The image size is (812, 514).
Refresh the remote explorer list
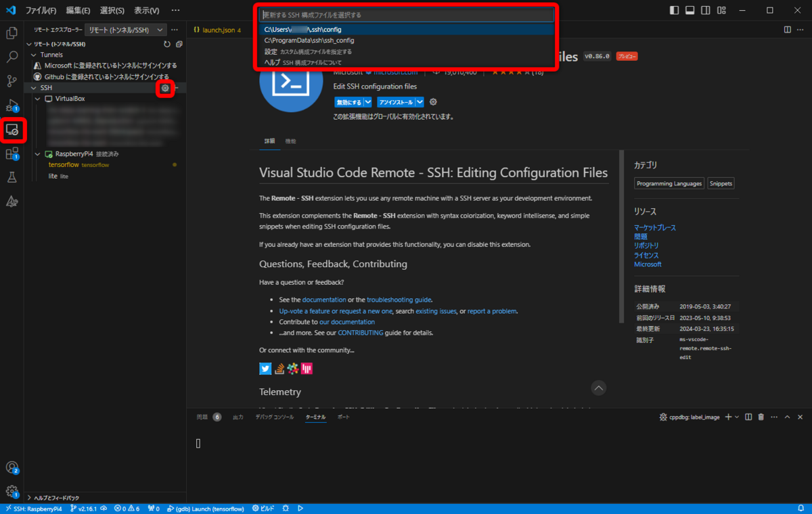point(167,44)
